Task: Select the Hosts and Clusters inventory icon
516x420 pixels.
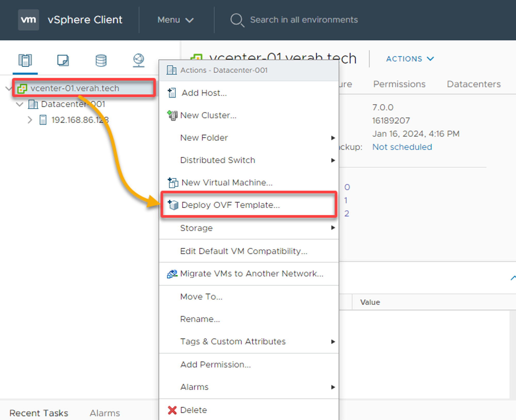Action: [x=25, y=60]
